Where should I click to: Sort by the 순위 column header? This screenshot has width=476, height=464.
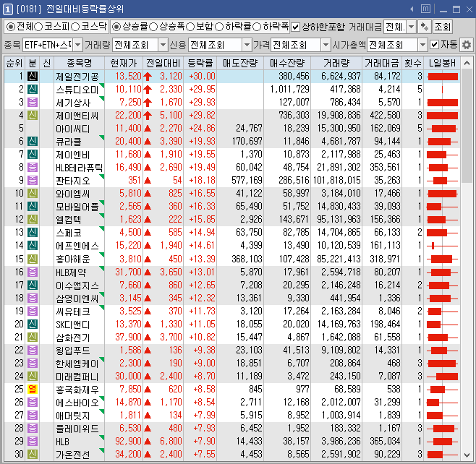(14, 63)
